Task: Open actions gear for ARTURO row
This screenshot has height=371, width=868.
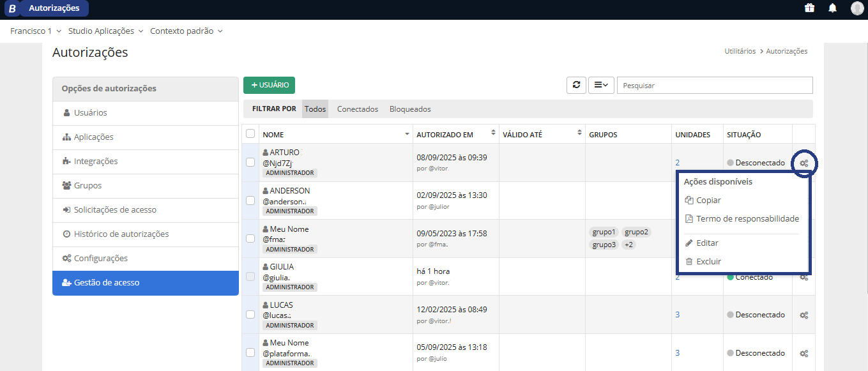Action: (x=804, y=163)
